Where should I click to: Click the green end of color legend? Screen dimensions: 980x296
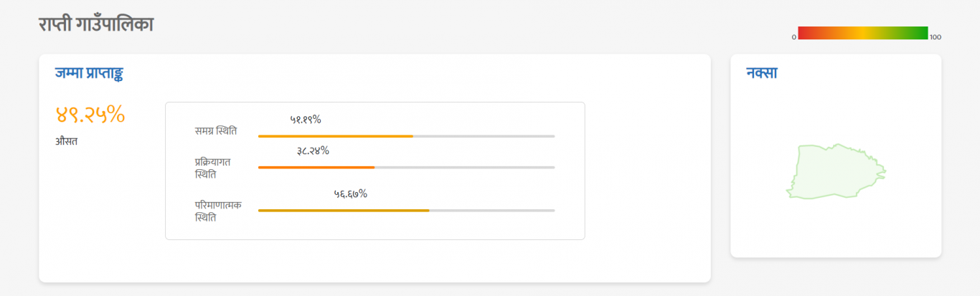[920, 33]
